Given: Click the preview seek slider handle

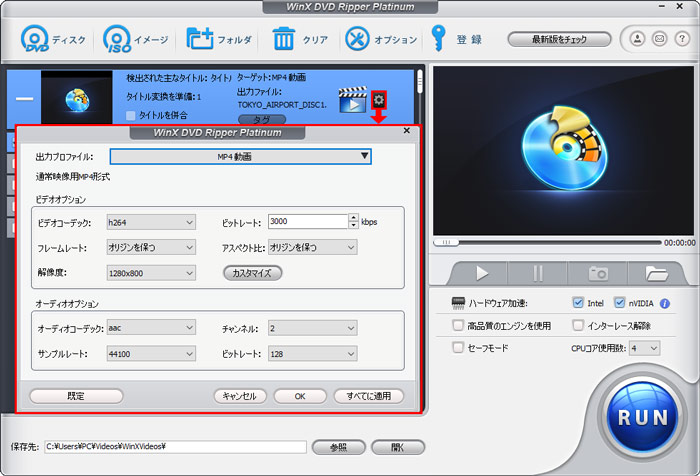Looking at the screenshot, I should point(446,242).
